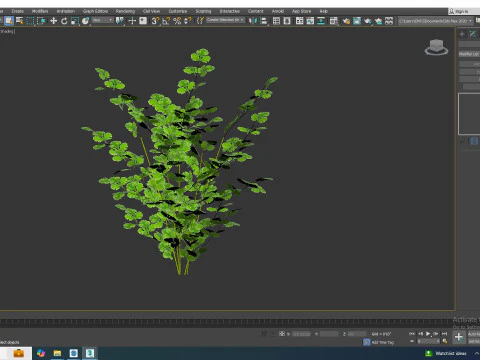Viewport: 480px width, 360px height.
Task: Click the Align tool icon
Action: [x=263, y=21]
